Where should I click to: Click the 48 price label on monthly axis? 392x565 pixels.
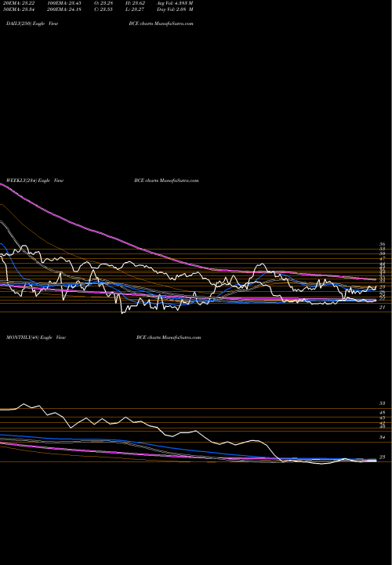click(383, 413)
